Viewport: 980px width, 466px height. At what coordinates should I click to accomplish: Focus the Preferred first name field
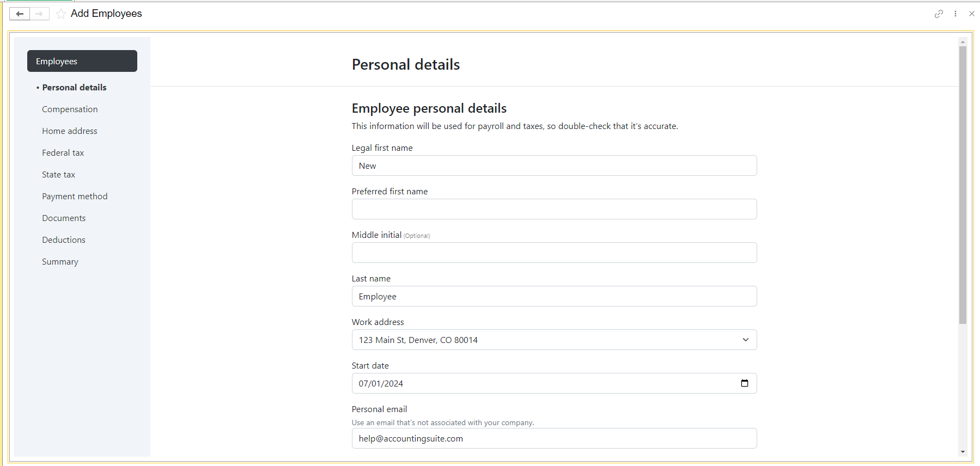554,209
